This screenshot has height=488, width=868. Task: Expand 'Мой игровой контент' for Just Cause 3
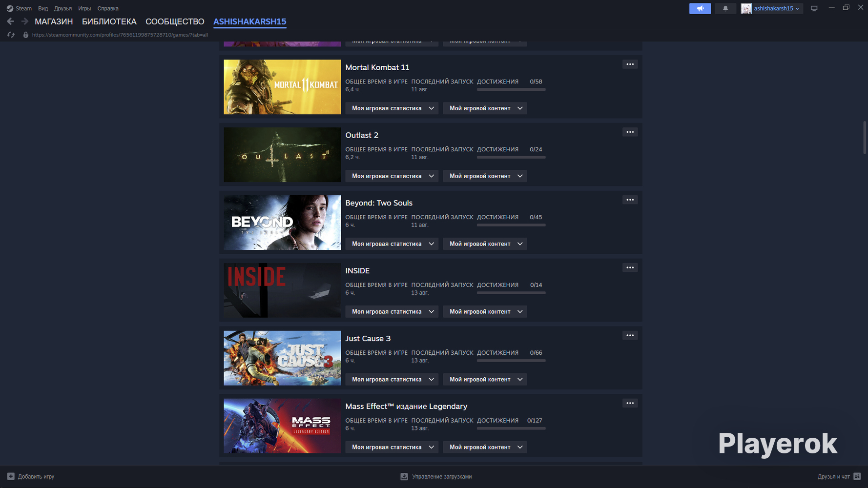pyautogui.click(x=485, y=380)
